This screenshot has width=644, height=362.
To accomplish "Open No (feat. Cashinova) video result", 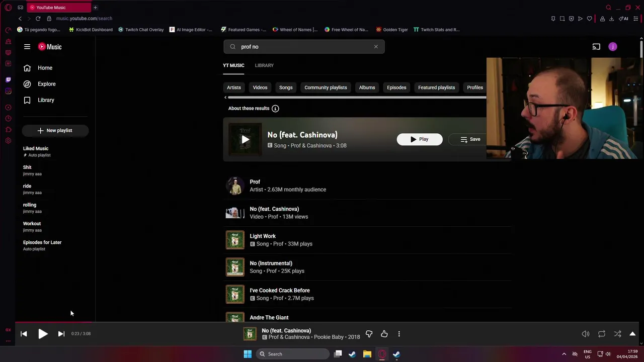I will click(x=367, y=213).
